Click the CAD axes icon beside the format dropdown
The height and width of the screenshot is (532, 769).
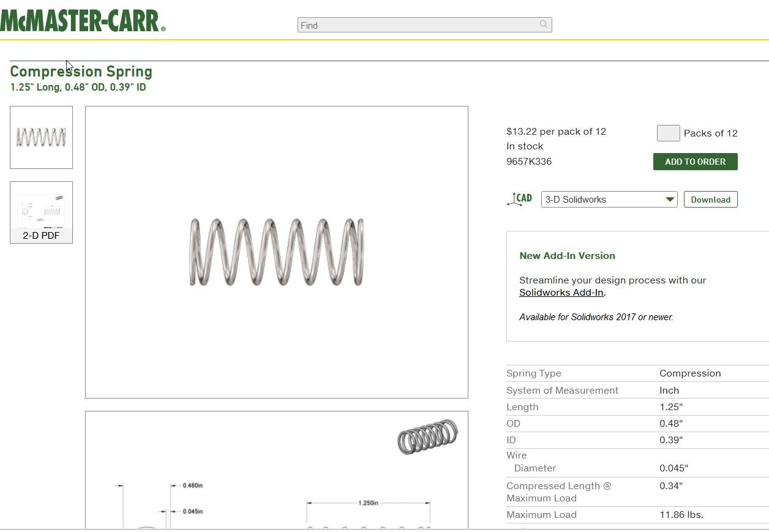point(519,198)
